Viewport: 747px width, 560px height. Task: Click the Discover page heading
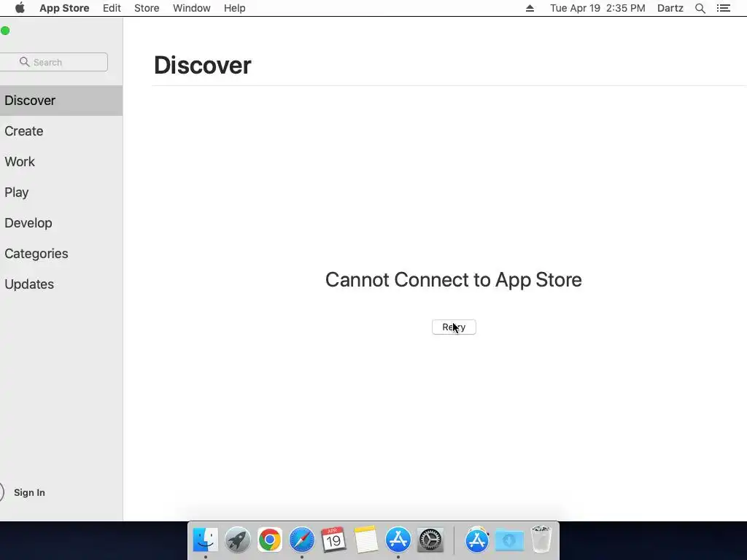coord(203,65)
